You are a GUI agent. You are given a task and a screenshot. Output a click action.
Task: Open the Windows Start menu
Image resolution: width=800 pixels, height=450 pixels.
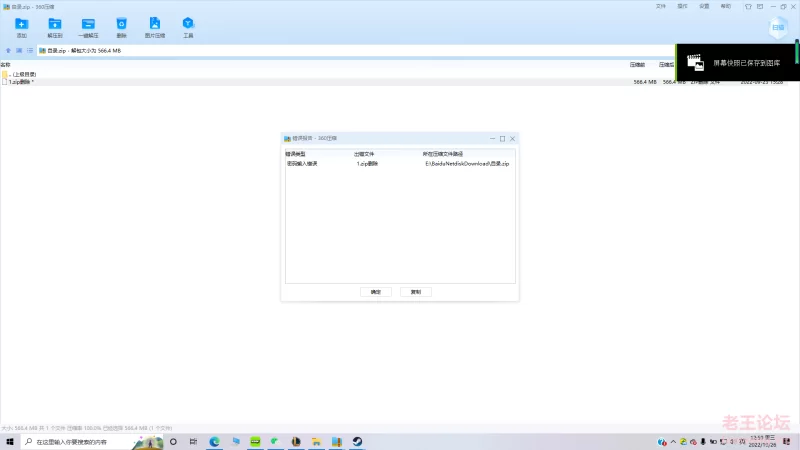pyautogui.click(x=10, y=441)
